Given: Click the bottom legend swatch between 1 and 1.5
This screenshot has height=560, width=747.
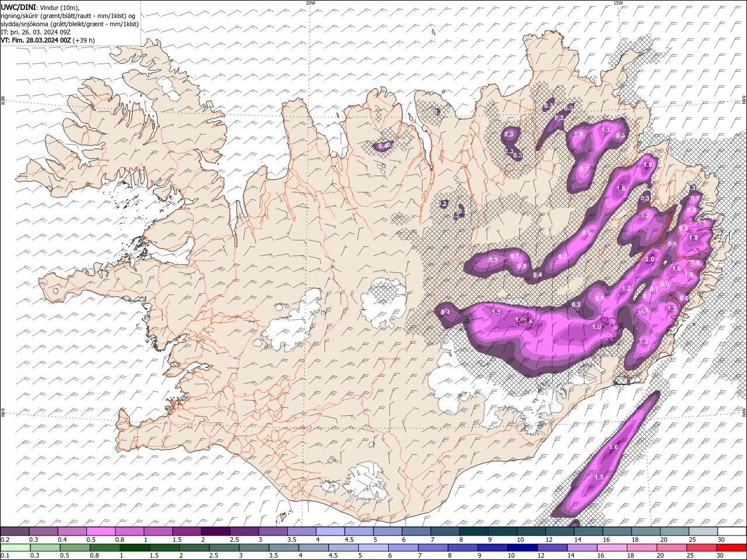Looking at the screenshot, I should click(134, 548).
